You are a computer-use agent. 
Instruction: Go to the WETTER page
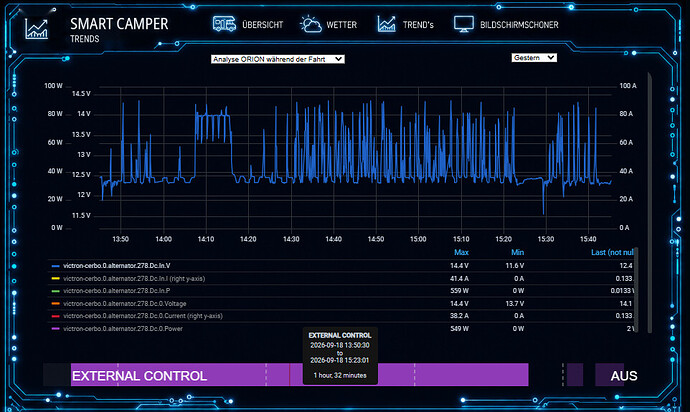tap(341, 25)
